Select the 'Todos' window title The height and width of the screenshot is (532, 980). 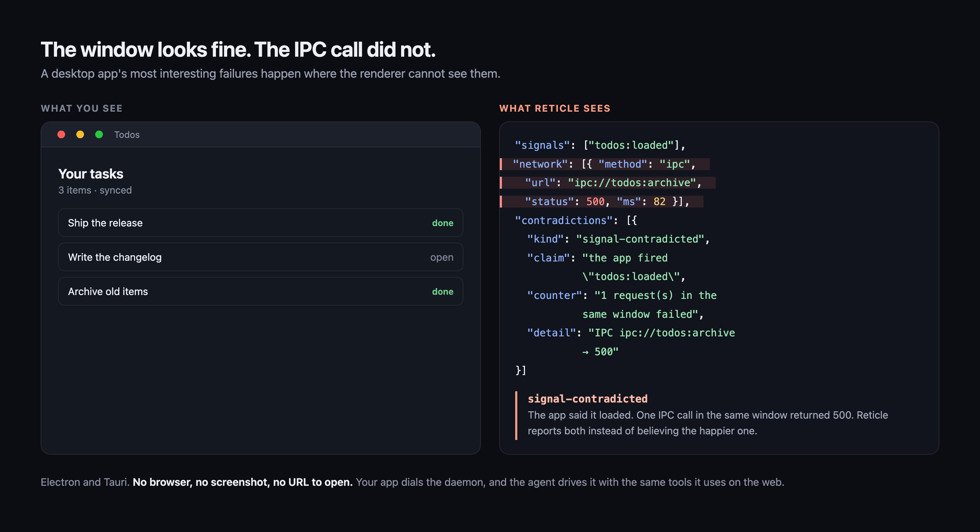click(127, 135)
